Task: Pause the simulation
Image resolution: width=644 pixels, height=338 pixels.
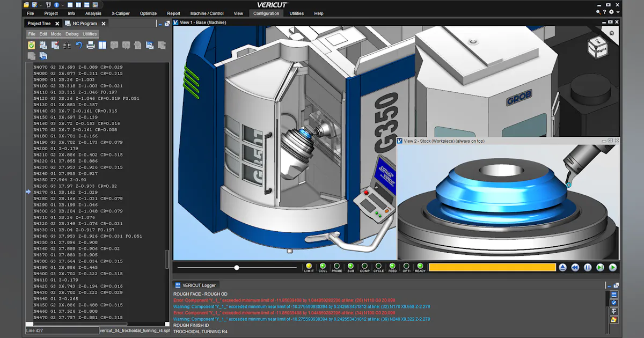Action: pos(588,267)
